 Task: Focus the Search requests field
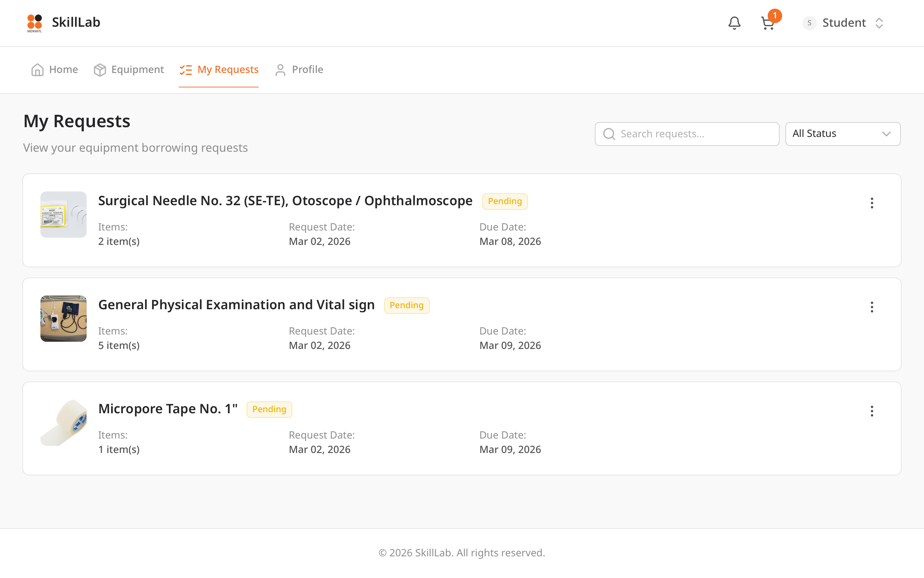coord(687,134)
